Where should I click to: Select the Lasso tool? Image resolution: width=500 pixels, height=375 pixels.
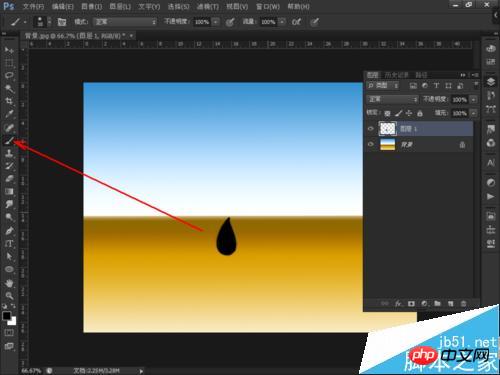click(9, 76)
